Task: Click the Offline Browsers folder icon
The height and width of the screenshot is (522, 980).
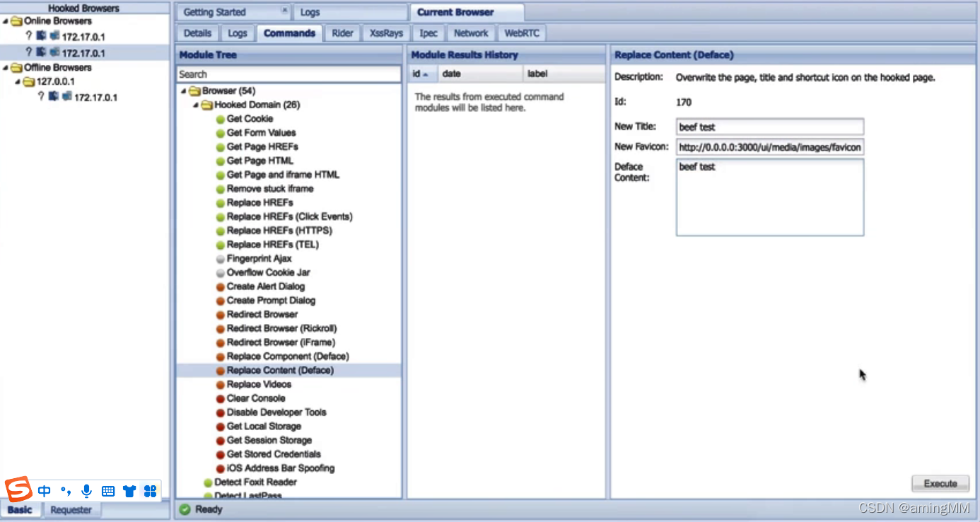Action: click(16, 68)
